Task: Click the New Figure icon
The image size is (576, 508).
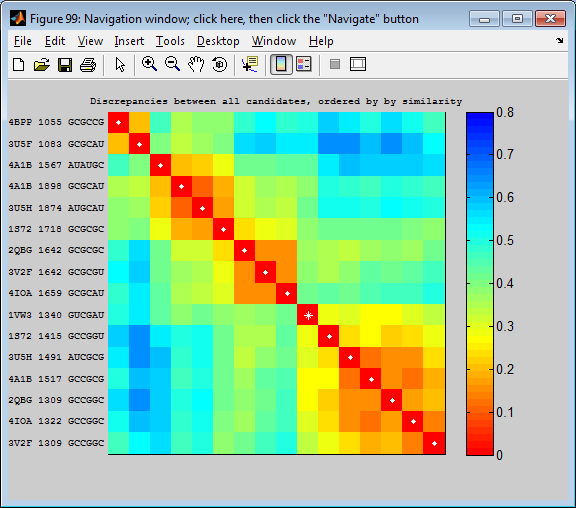Action: tap(18, 65)
